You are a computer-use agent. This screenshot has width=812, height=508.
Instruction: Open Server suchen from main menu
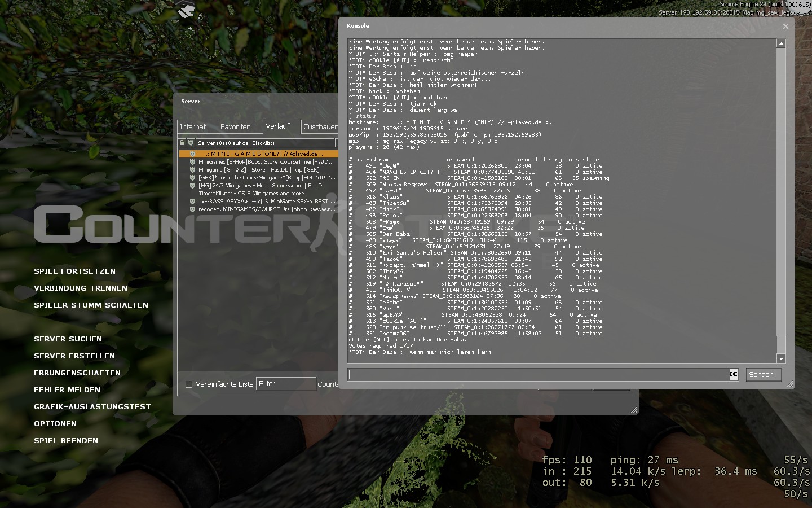click(68, 339)
